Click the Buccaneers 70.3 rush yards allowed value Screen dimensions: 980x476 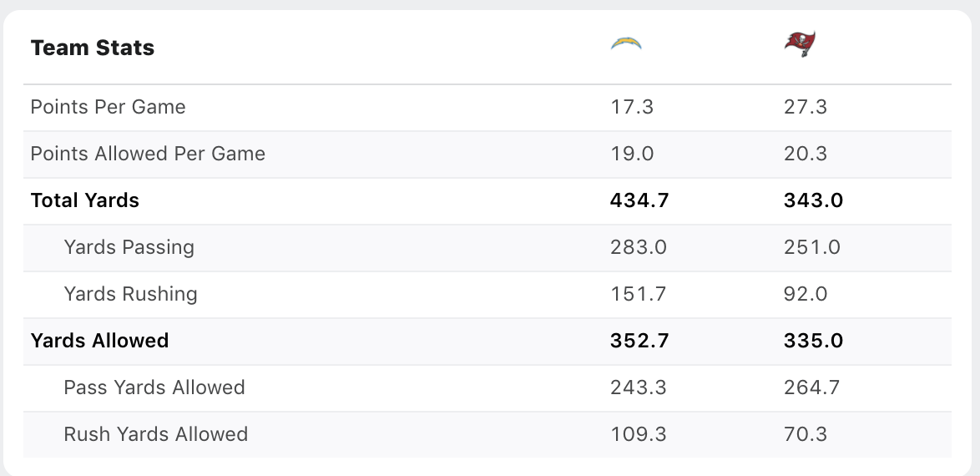tap(805, 434)
